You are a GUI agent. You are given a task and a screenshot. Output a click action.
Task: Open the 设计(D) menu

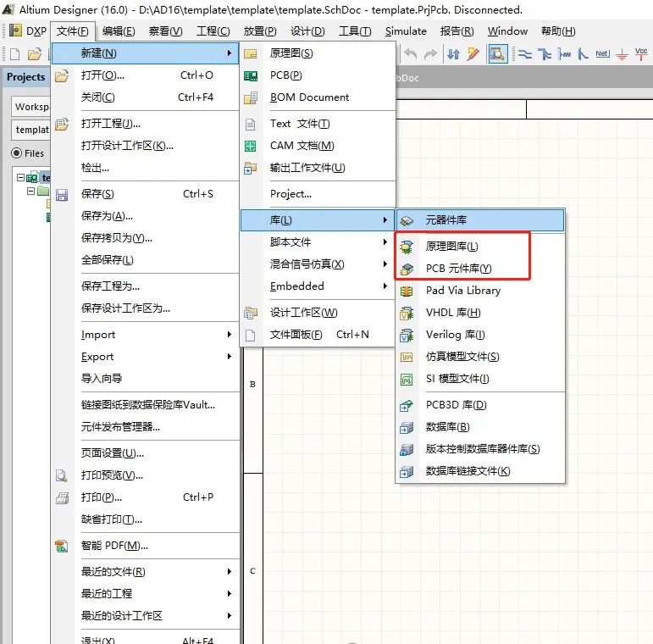(x=307, y=31)
